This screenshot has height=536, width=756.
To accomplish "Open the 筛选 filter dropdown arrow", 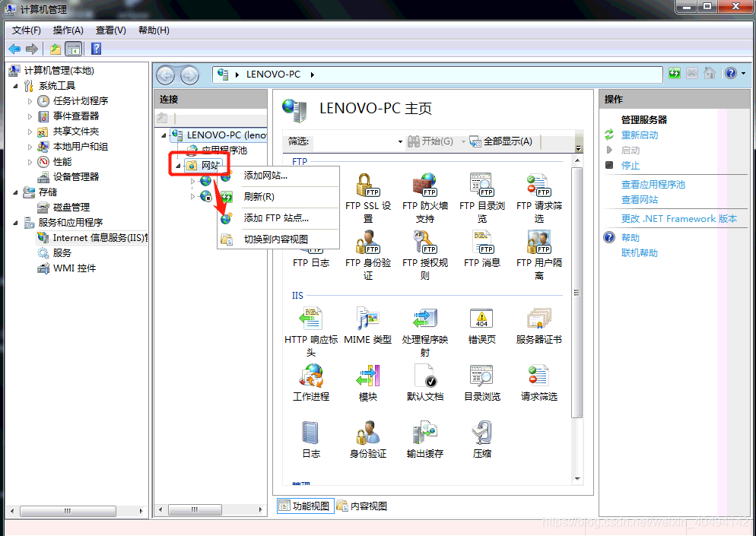I will [400, 141].
